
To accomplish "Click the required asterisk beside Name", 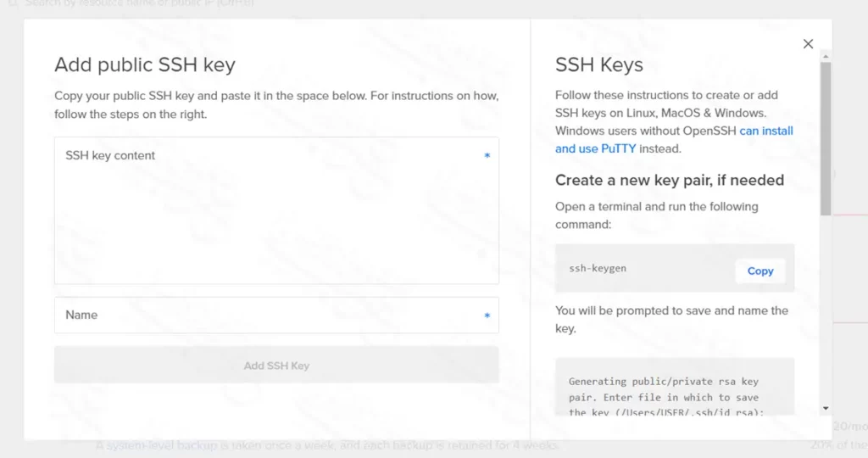I will [x=487, y=316].
